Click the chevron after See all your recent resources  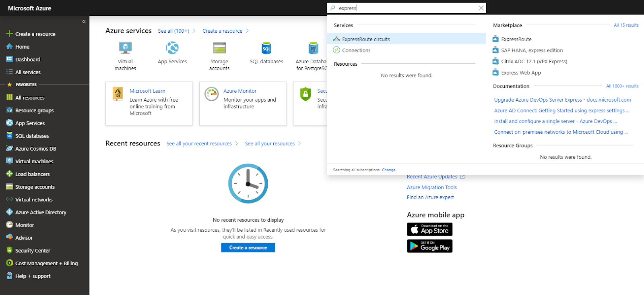coord(237,143)
